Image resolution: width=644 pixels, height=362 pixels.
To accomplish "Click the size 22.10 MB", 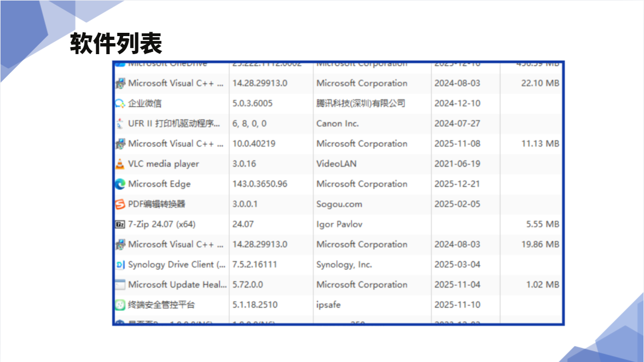I will 540,83.
